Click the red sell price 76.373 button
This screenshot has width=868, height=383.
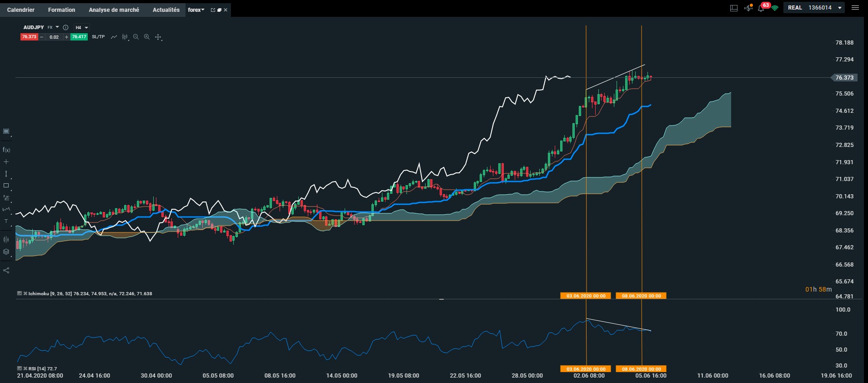tap(29, 37)
